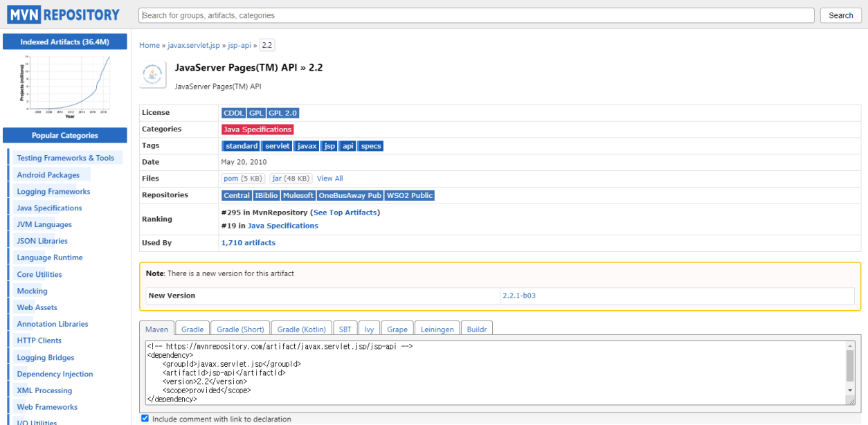This screenshot has height=425, width=868.
Task: Open Java Specifications ranking link
Action: 283,226
